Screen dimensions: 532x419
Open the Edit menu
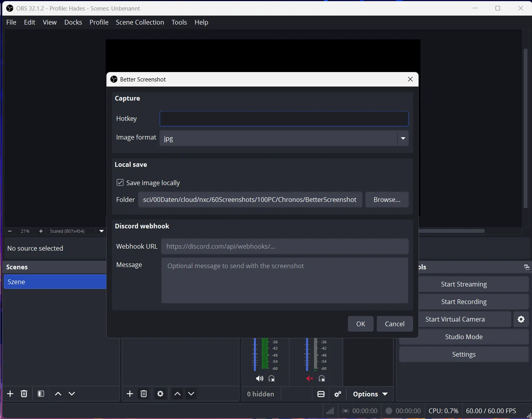pyautogui.click(x=30, y=22)
